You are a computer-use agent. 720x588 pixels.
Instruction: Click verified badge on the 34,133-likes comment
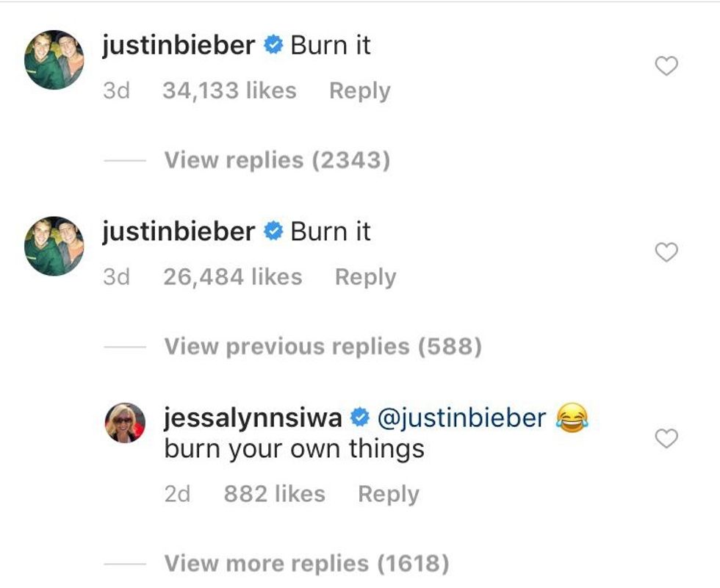pos(273,46)
